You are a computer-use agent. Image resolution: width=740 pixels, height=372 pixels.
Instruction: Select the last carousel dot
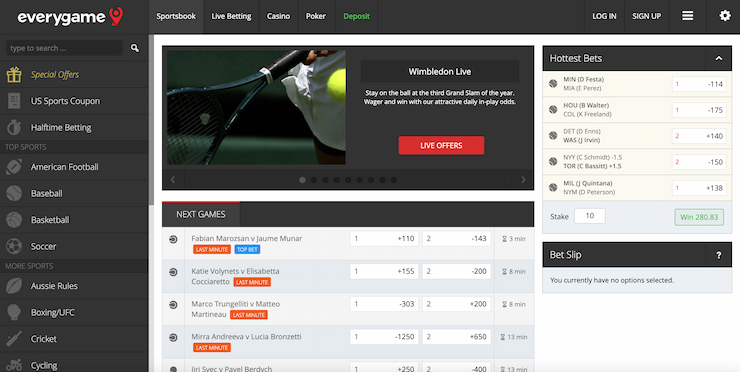[x=394, y=180]
